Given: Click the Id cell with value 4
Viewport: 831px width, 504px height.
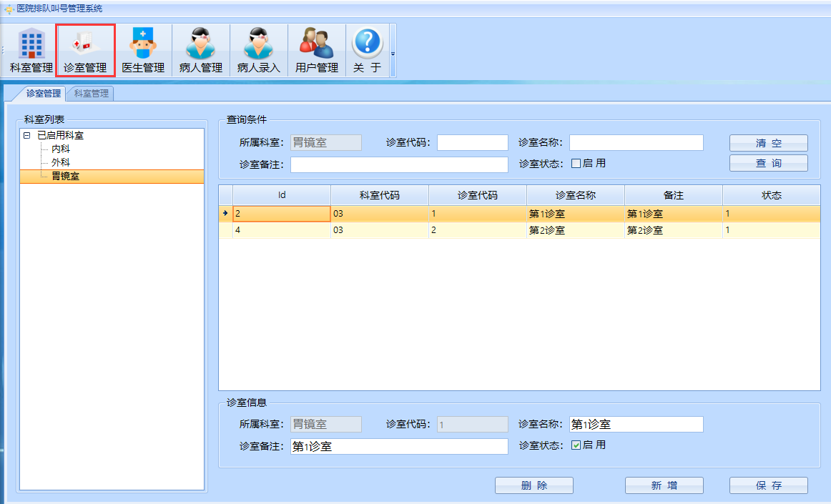Looking at the screenshot, I should [x=282, y=230].
